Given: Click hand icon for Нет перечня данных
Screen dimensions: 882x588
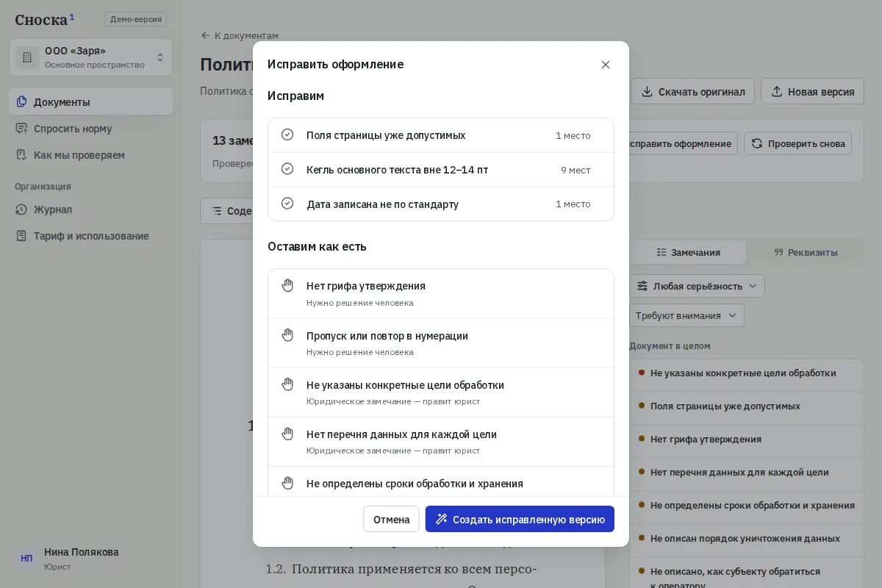Looking at the screenshot, I should [x=287, y=434].
